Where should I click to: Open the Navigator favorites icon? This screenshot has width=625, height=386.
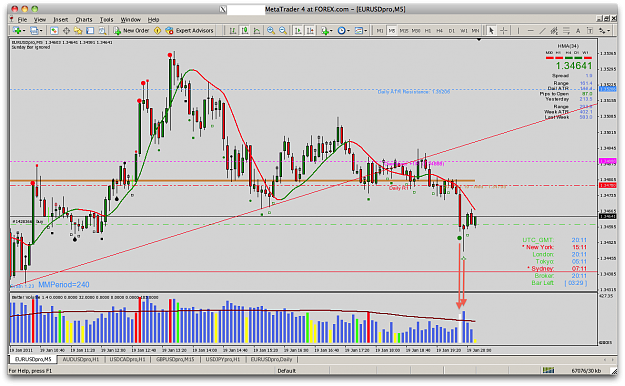click(78, 30)
